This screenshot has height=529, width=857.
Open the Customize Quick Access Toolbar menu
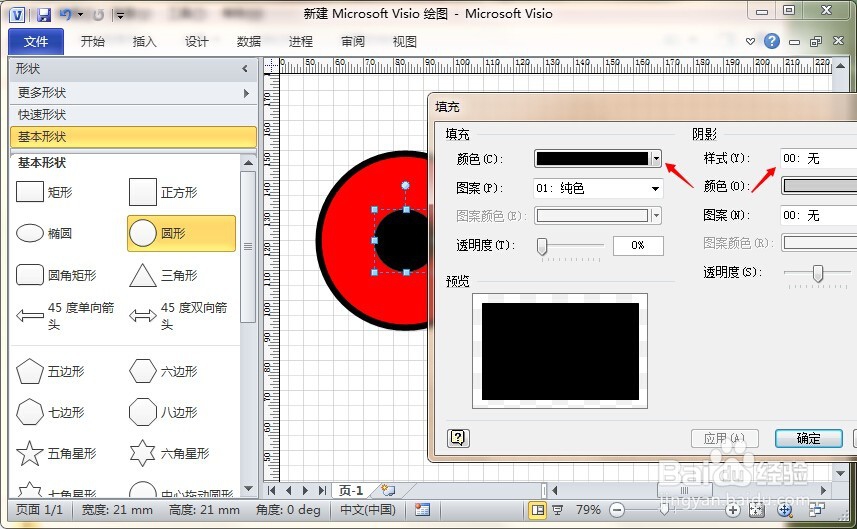120,15
